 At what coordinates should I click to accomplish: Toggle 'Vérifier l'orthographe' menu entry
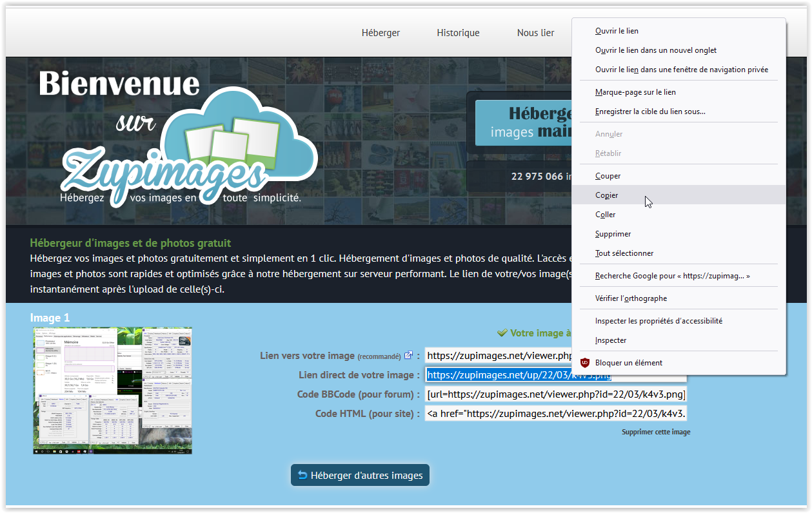(x=678, y=298)
